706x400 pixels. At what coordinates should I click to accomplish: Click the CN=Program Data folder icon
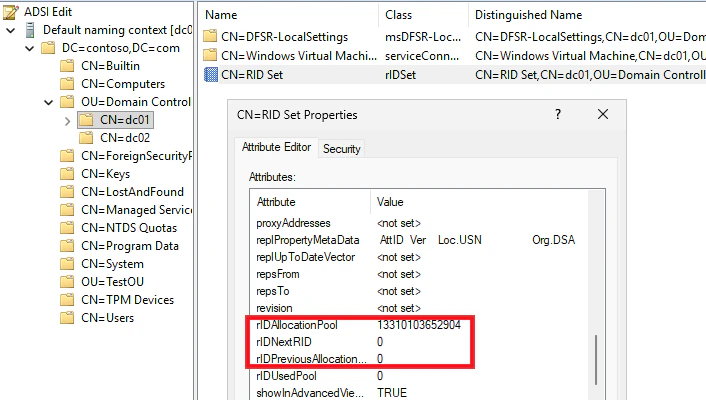(67, 246)
